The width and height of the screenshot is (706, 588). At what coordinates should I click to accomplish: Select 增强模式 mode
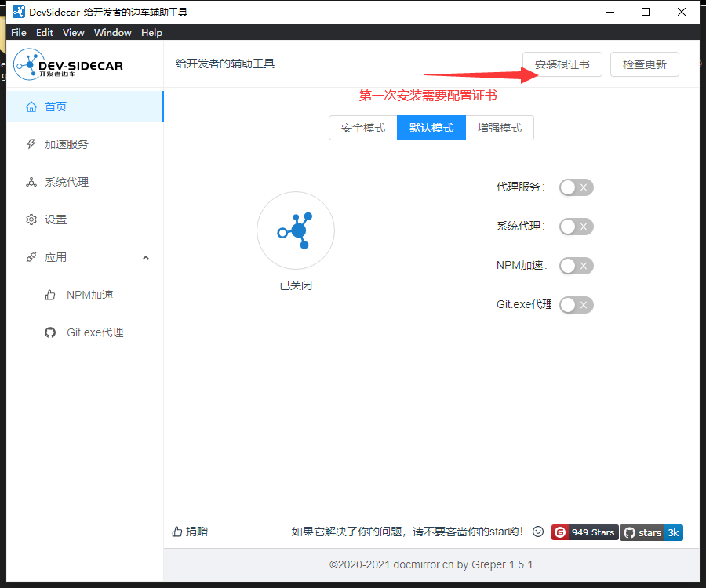pos(500,128)
